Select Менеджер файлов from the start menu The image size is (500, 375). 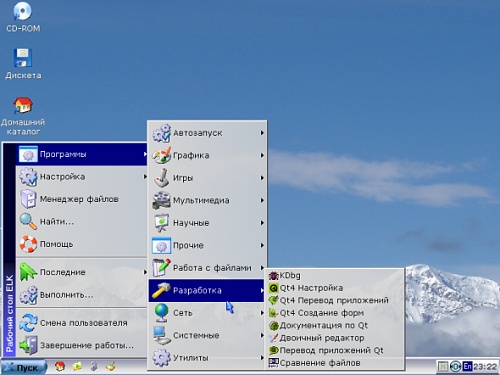pyautogui.click(x=82, y=199)
